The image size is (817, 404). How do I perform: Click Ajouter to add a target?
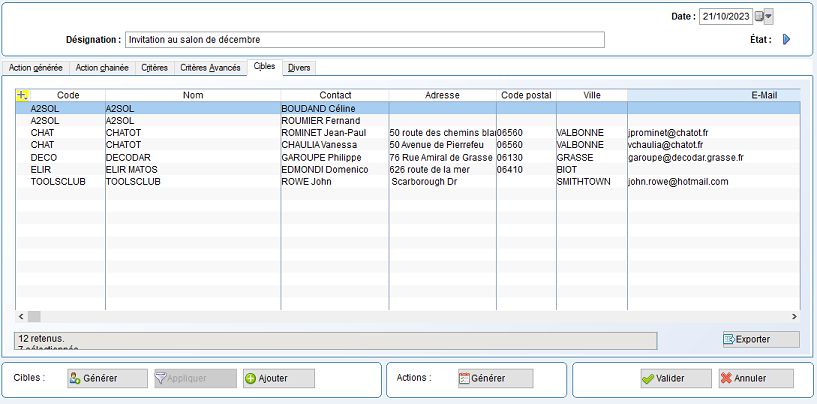278,378
